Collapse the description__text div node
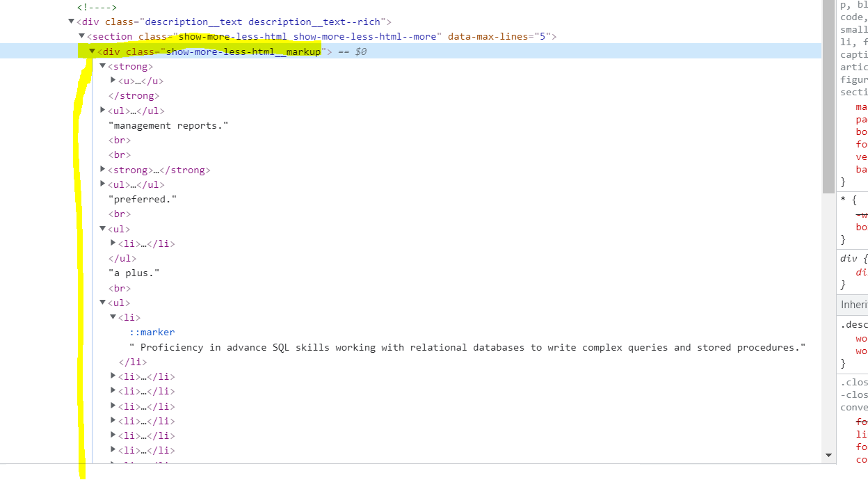 point(72,22)
